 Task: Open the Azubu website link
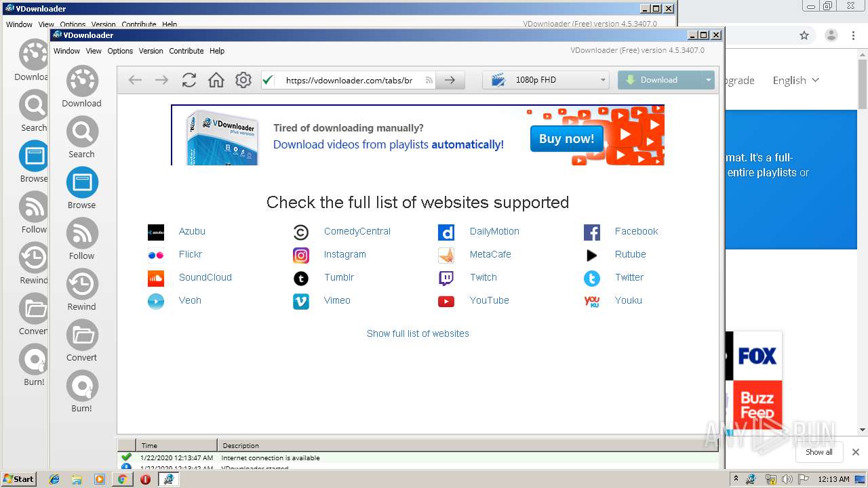[192, 232]
